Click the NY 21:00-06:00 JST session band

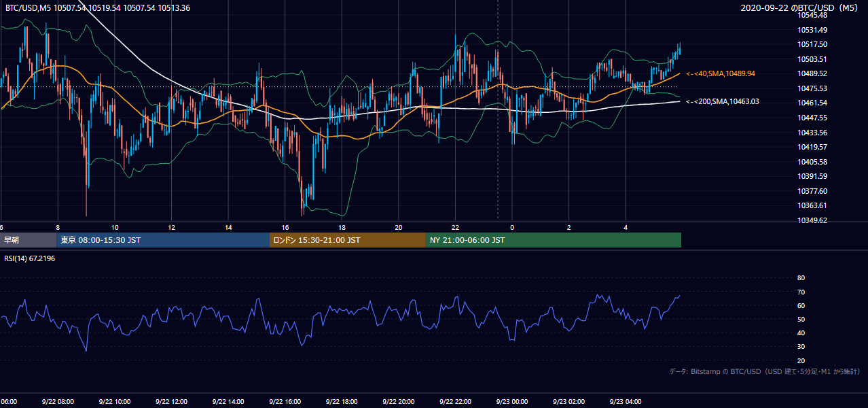tap(554, 240)
